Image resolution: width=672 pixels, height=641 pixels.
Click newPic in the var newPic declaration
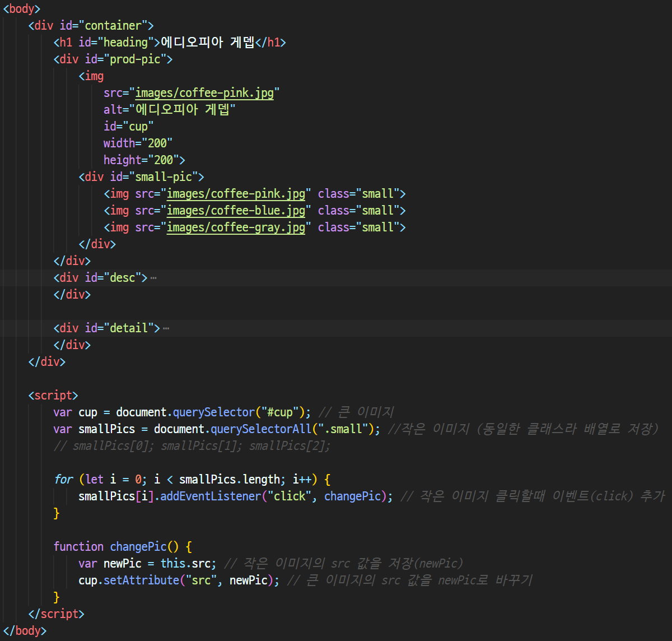click(x=123, y=564)
